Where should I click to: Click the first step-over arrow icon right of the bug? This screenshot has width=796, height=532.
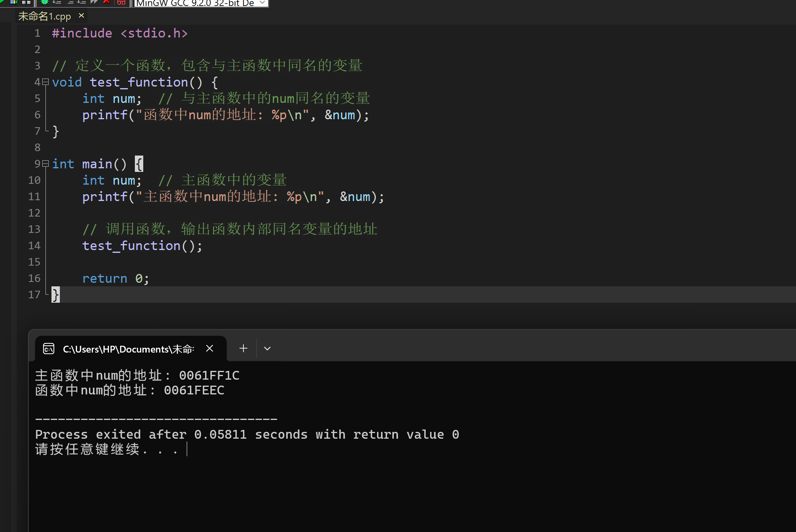57,2
